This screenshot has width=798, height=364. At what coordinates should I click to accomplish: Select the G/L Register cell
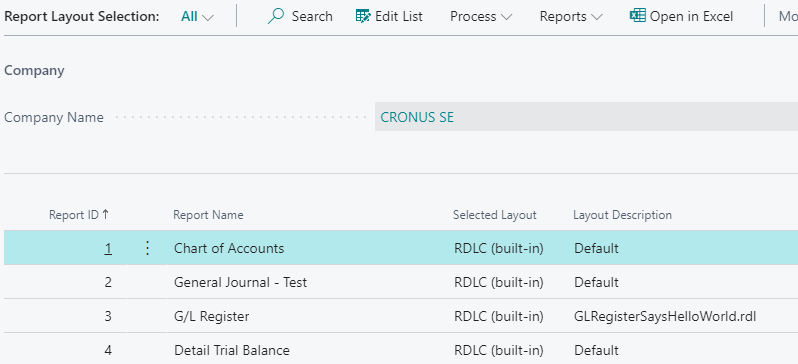coord(212,316)
